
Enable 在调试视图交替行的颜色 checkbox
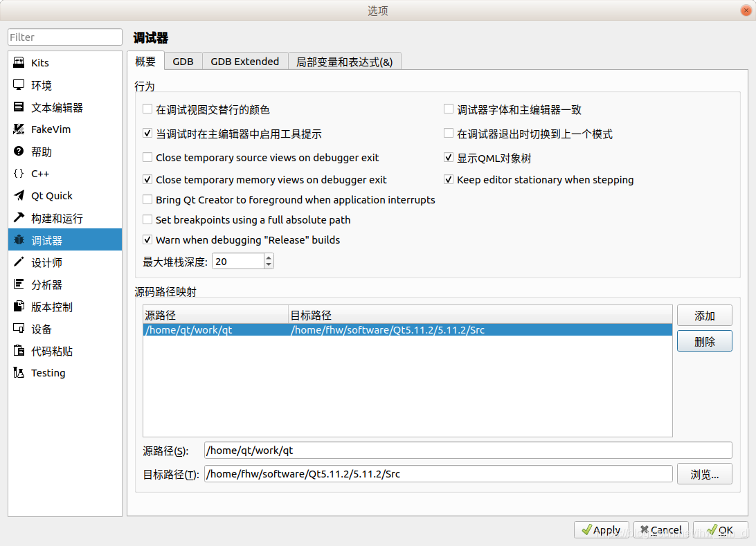[x=147, y=109]
